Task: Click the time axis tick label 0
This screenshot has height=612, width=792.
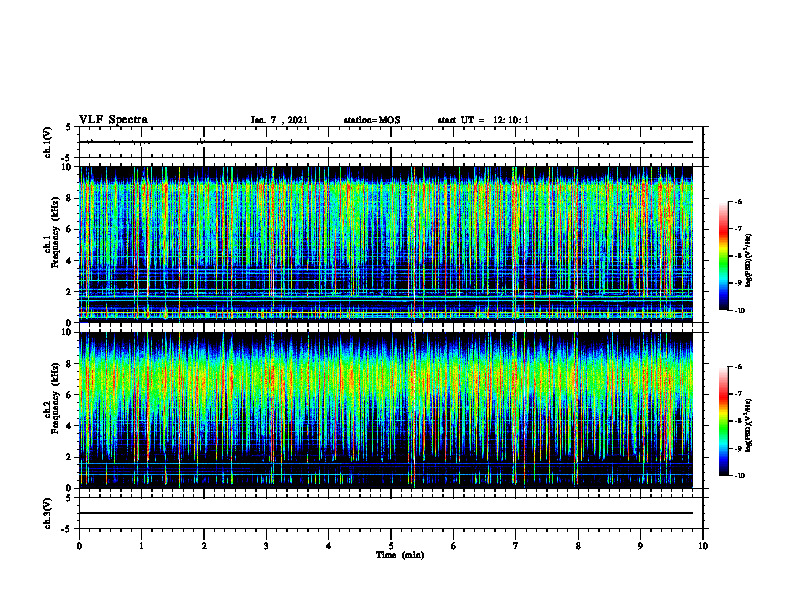Action: click(x=79, y=546)
